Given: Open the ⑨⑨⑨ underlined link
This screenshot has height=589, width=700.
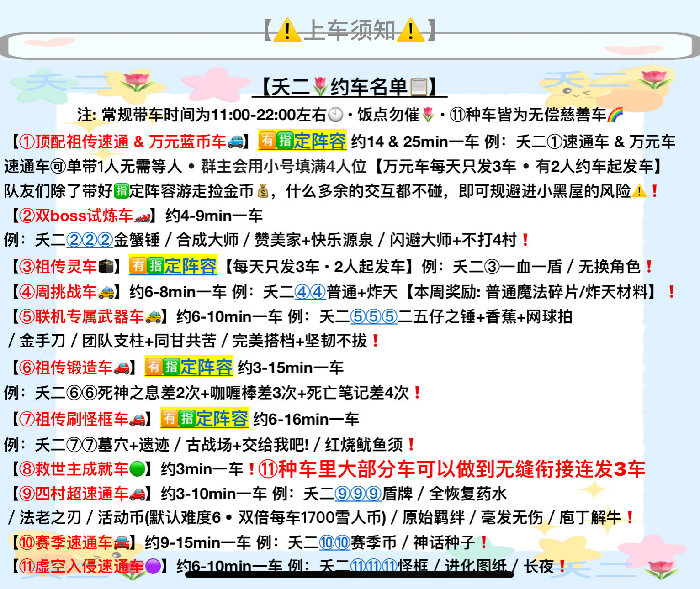Looking at the screenshot, I should point(358,494).
